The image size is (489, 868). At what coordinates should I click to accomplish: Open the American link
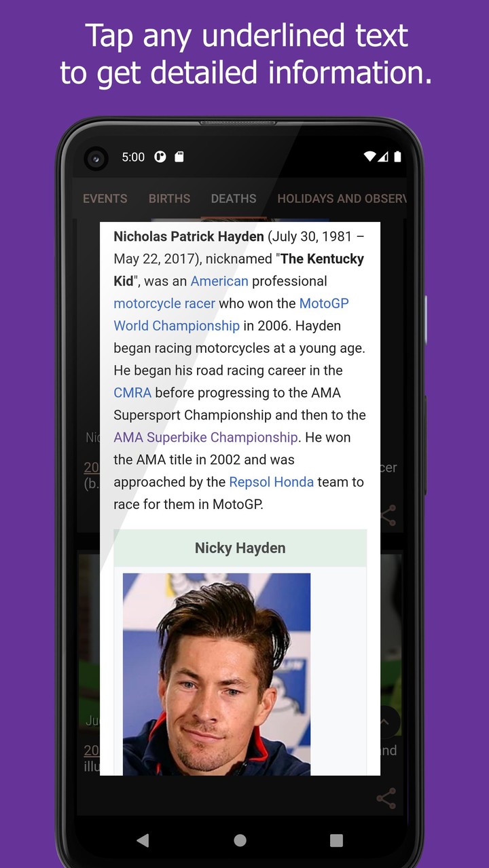click(219, 281)
